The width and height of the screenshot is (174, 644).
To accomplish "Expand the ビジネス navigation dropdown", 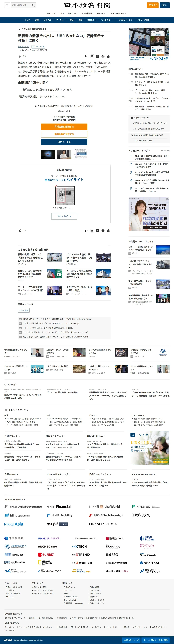I will coord(48,20).
